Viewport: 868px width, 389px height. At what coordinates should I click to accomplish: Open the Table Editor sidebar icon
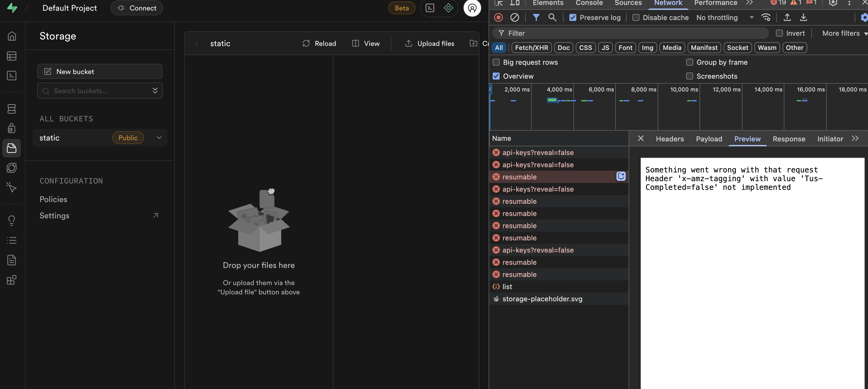[11, 56]
